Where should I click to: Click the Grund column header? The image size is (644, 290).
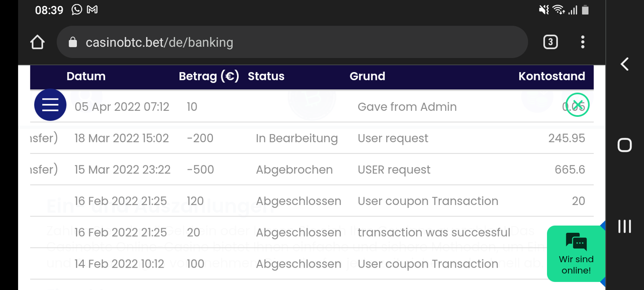(367, 76)
